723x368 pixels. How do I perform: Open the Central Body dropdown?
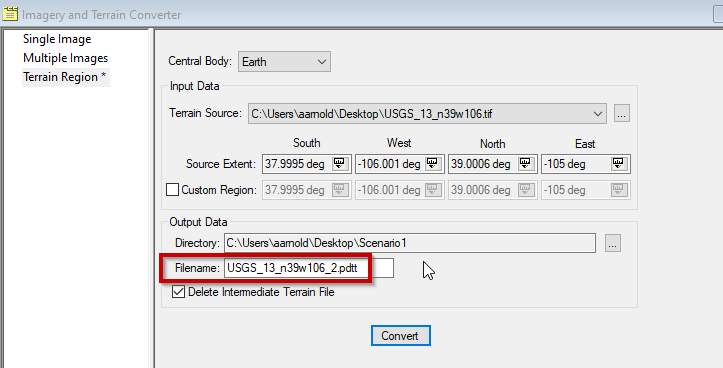point(284,62)
